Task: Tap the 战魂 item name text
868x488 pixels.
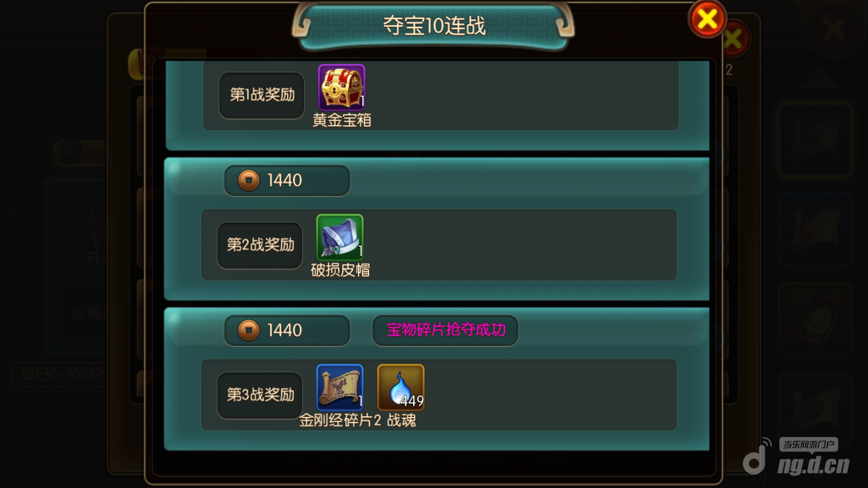Action: click(401, 420)
